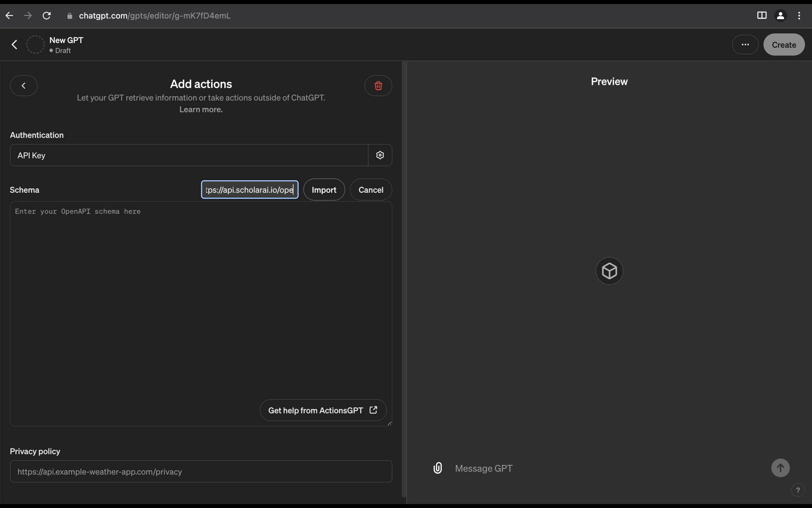Image resolution: width=812 pixels, height=508 pixels.
Task: View site security lock info
Action: click(69, 16)
